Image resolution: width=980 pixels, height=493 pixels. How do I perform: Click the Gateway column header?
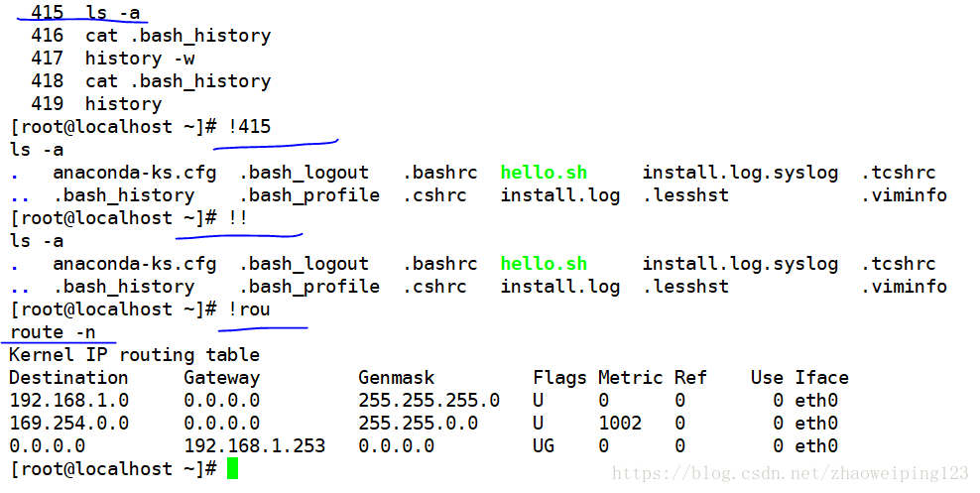(222, 378)
